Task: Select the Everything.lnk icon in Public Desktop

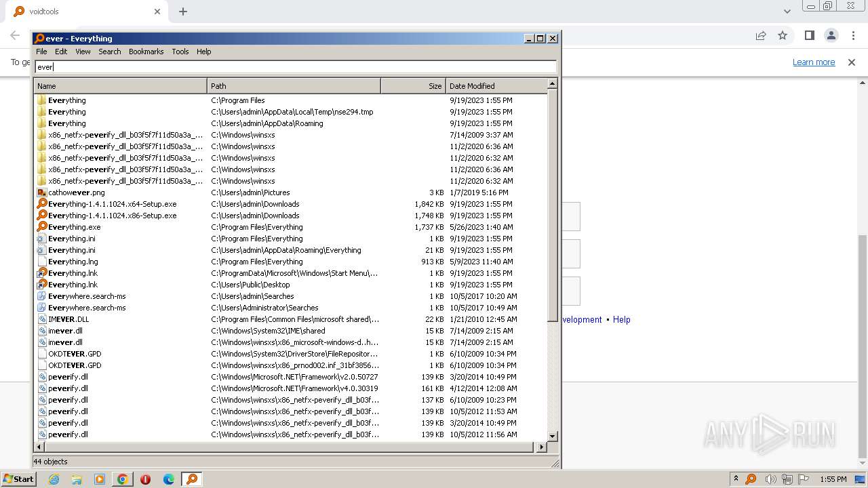Action: [41, 285]
